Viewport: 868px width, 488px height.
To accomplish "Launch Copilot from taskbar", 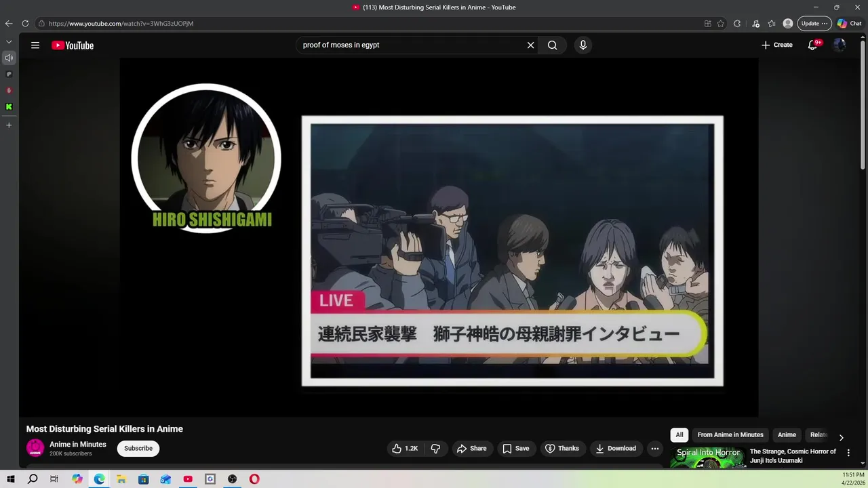I will click(77, 479).
